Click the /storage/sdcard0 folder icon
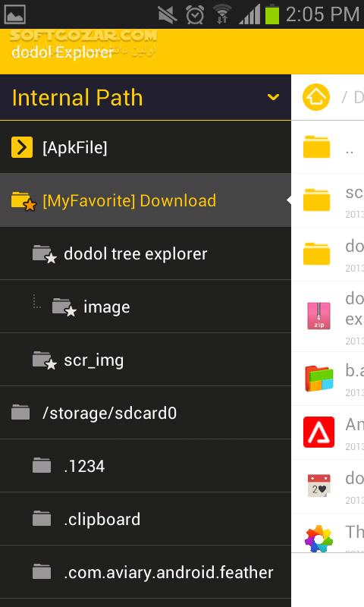Viewport: 364px width, 607px height. point(20,412)
